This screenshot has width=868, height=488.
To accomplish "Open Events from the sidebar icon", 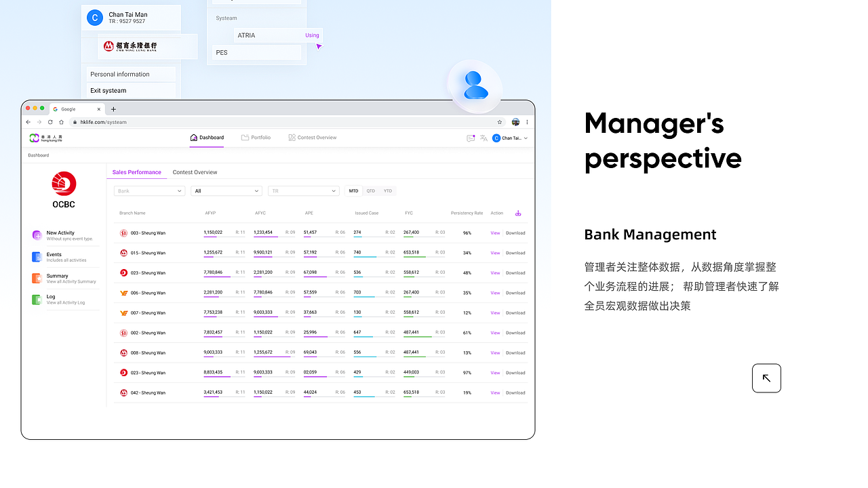I will (37, 256).
